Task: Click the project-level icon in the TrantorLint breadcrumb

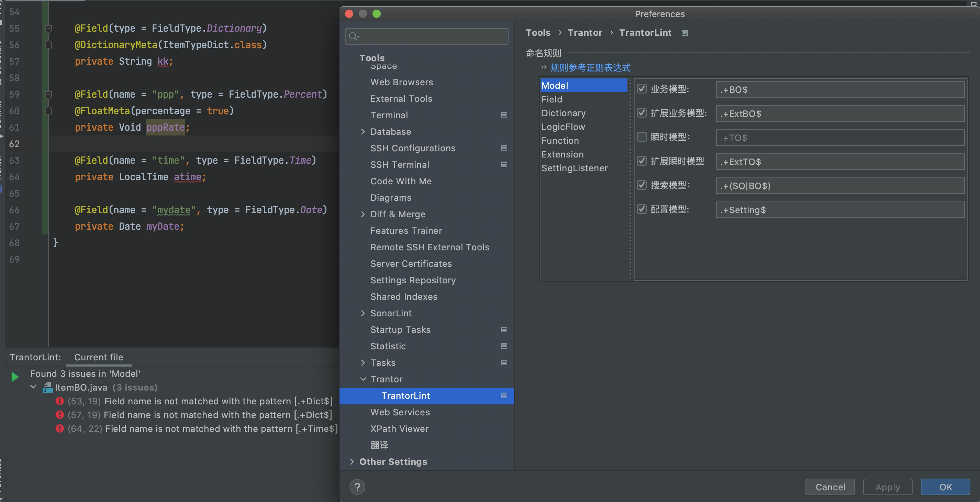Action: [x=685, y=33]
